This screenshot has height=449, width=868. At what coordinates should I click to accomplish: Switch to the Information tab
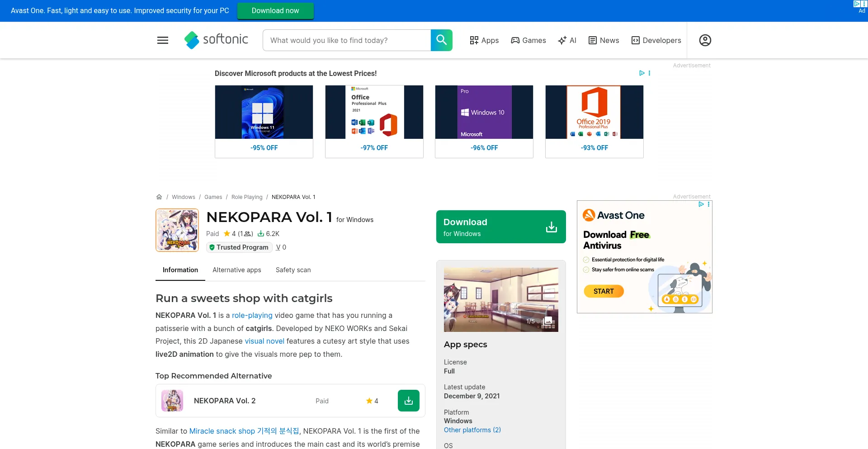pos(180,270)
